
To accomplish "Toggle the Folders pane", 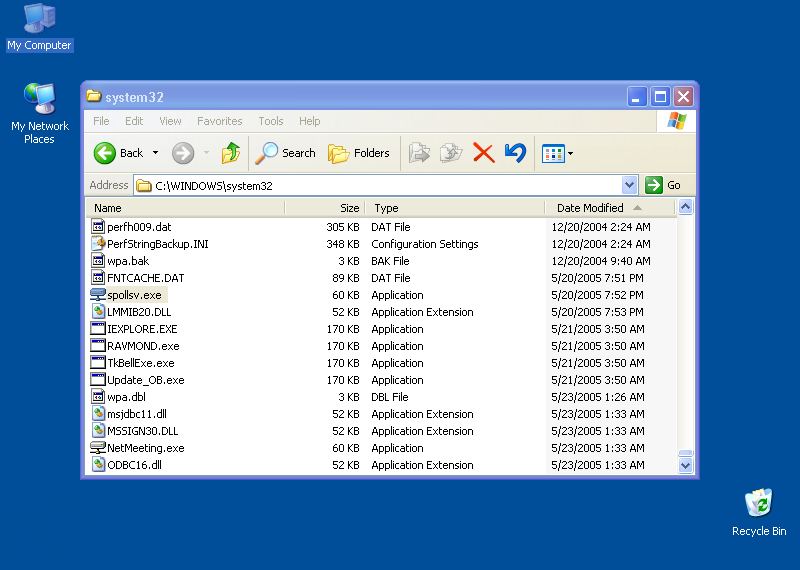I will click(x=359, y=153).
